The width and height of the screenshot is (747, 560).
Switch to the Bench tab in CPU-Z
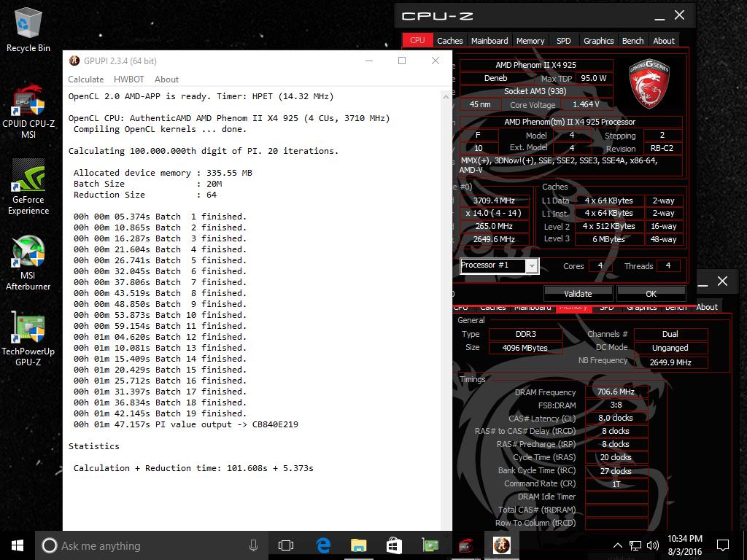(632, 41)
